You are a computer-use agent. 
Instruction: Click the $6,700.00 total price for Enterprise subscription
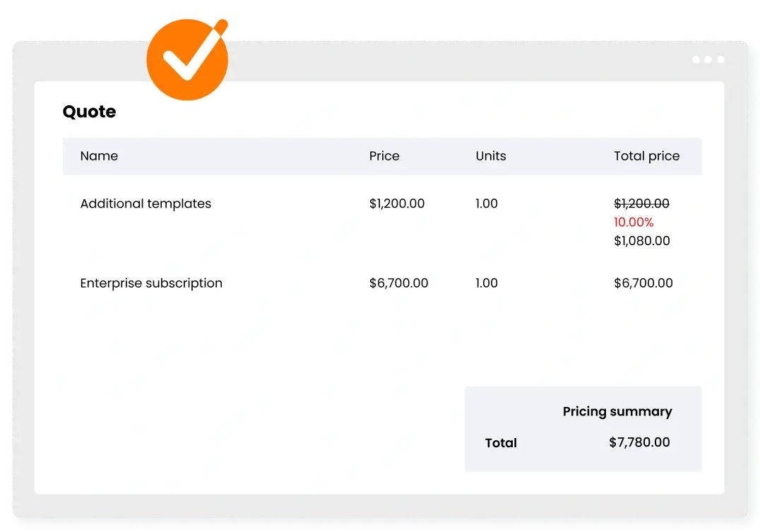643,283
